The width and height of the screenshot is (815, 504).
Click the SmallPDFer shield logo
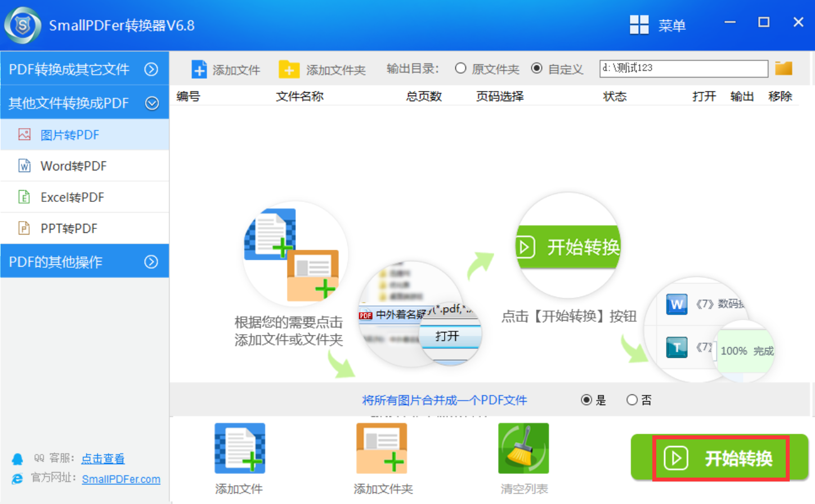(23, 25)
